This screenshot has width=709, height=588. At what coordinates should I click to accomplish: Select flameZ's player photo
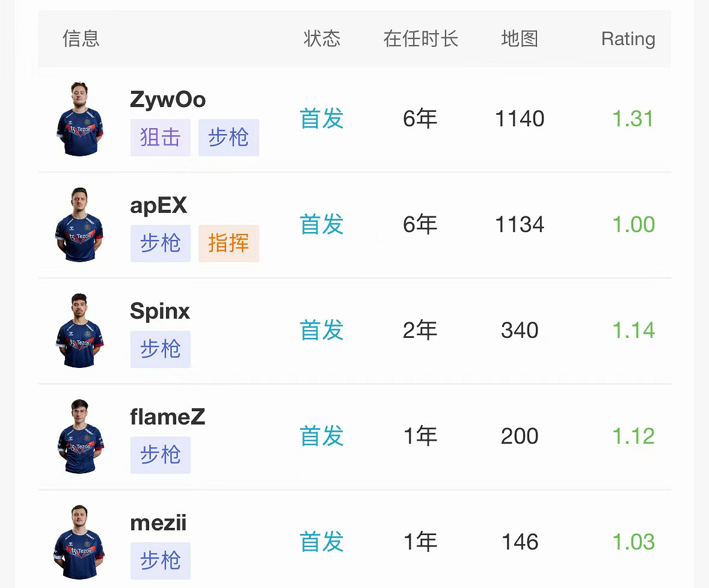79,436
